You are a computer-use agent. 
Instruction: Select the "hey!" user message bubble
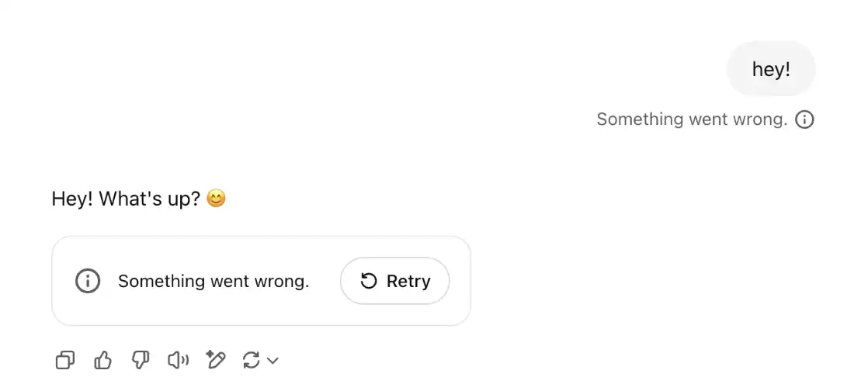click(771, 69)
